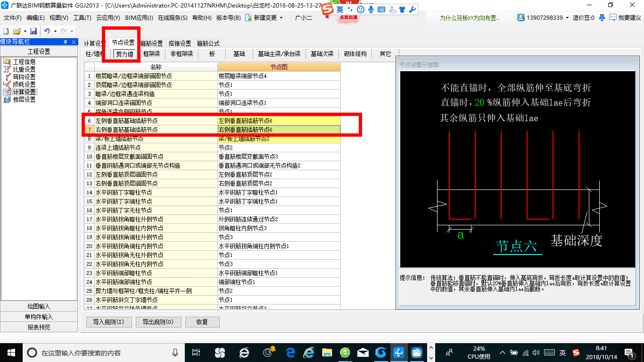Click the Windows Start button

point(11,352)
